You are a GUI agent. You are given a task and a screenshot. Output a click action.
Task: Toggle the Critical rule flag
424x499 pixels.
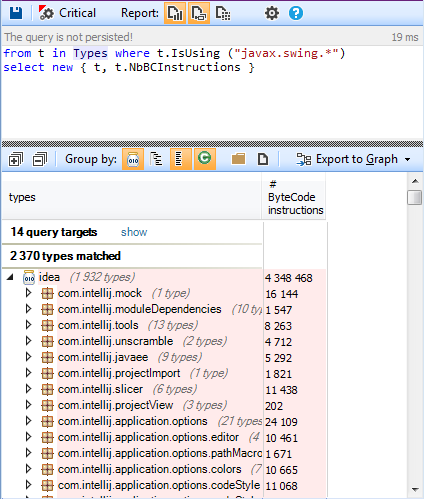[x=67, y=13]
